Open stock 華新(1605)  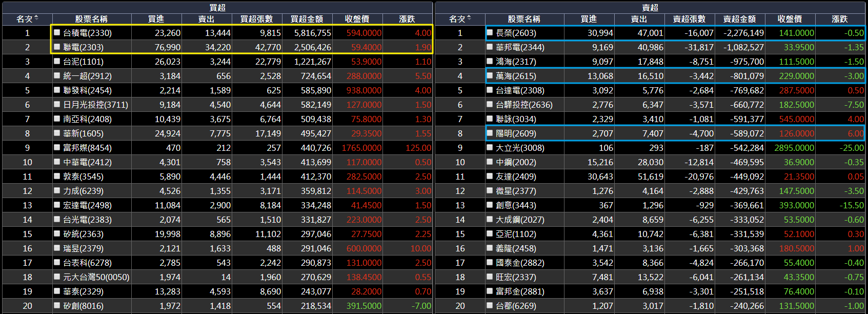(83, 133)
